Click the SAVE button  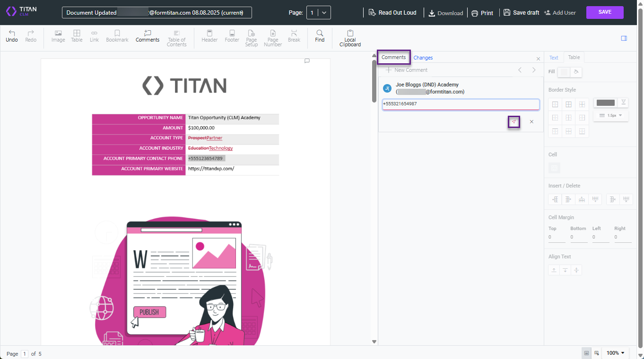(605, 12)
